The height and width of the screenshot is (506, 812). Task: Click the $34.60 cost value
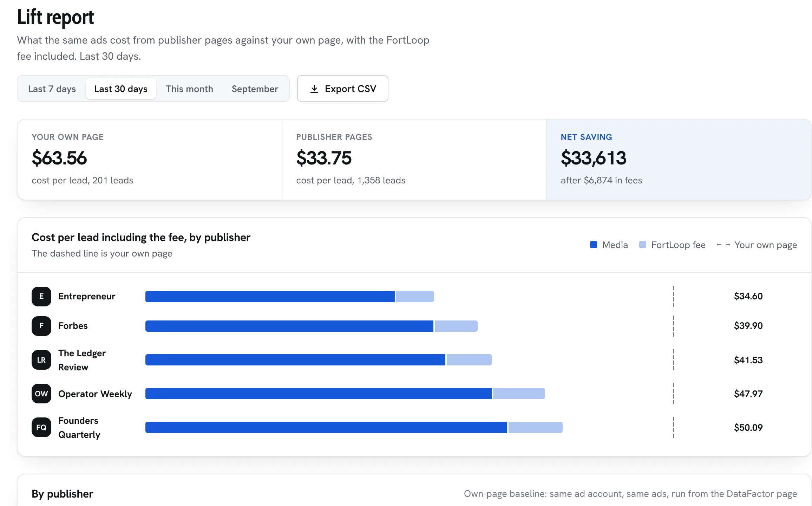[x=748, y=296]
